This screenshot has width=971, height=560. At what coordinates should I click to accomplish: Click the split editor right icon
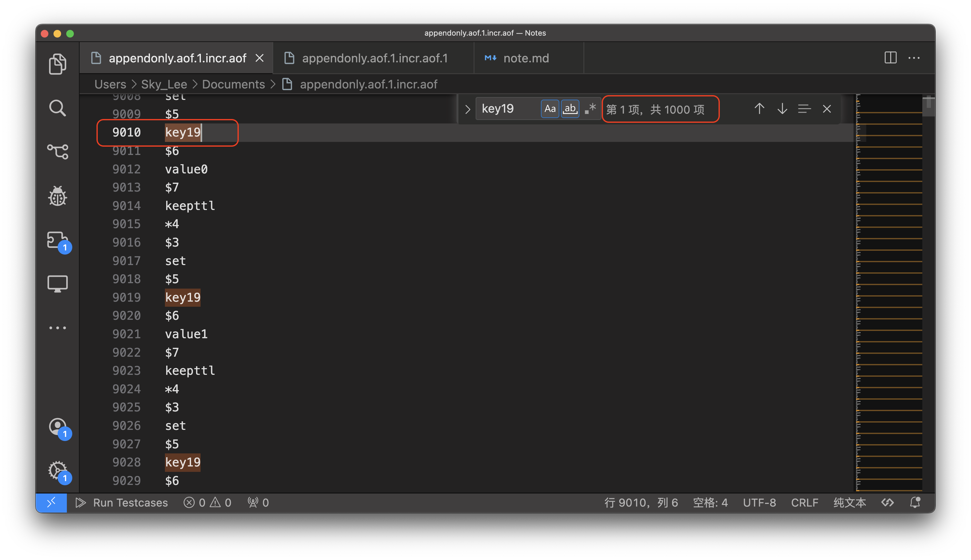(890, 58)
